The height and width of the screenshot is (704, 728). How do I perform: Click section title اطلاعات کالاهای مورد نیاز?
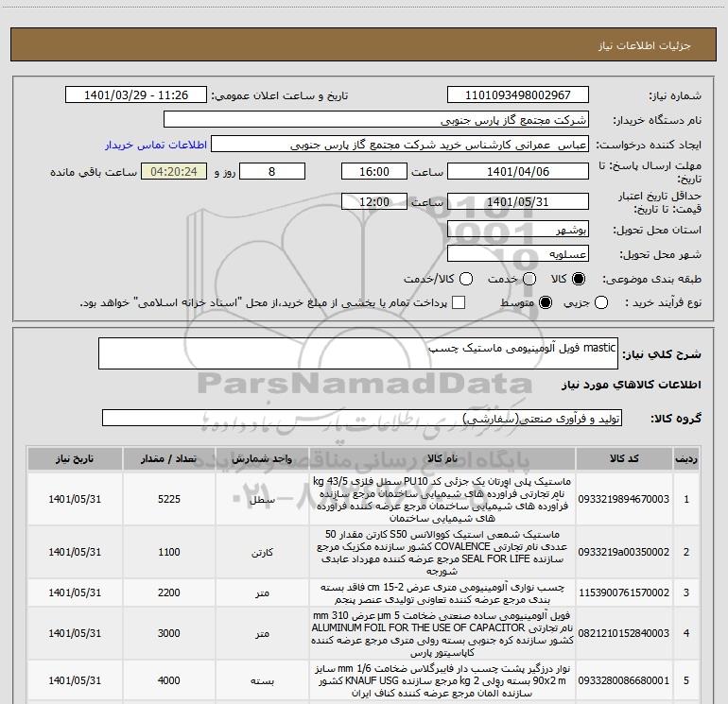pyautogui.click(x=632, y=385)
